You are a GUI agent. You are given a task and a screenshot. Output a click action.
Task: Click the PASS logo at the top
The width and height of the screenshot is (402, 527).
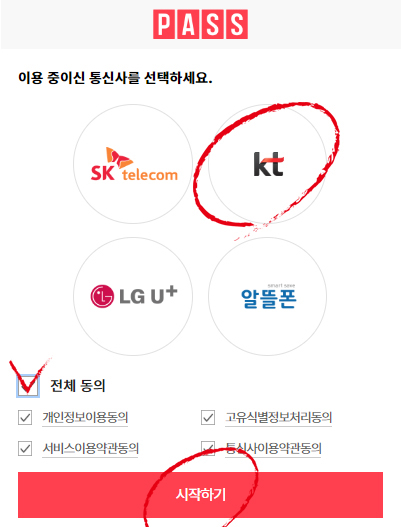click(x=201, y=24)
